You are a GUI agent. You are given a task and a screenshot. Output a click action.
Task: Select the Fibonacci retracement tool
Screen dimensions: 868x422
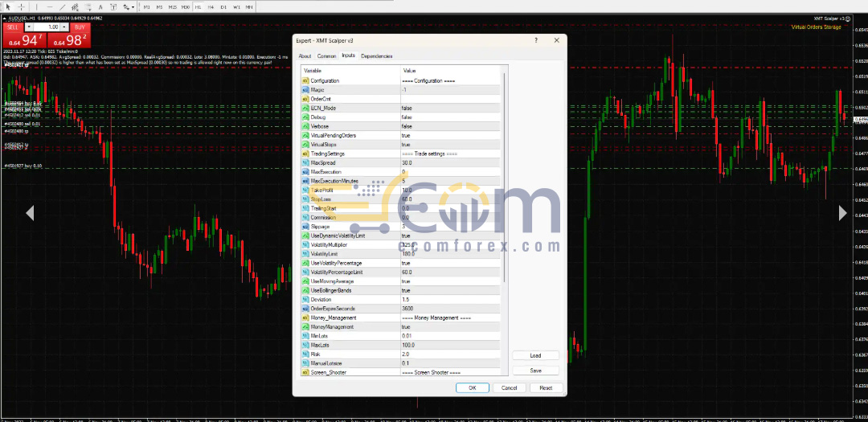[x=88, y=7]
